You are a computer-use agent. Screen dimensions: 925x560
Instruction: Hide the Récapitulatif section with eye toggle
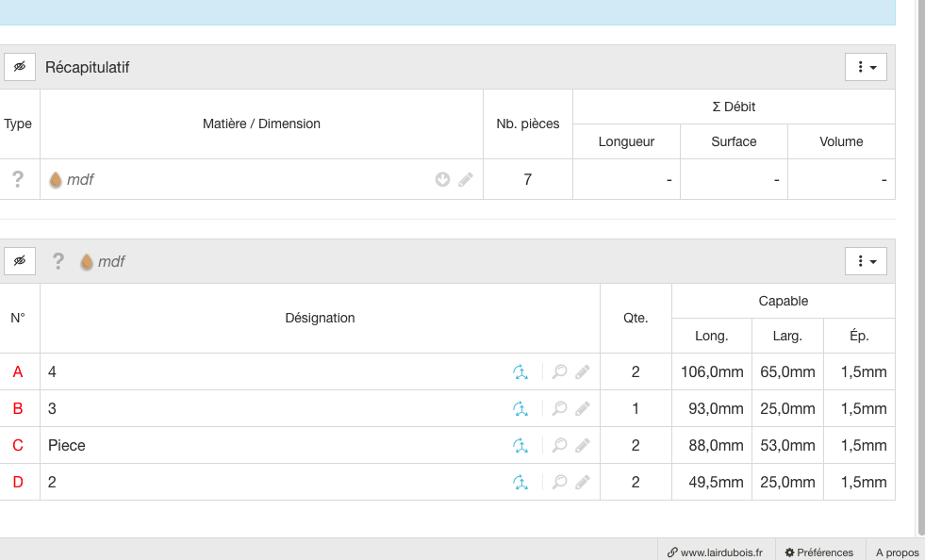coord(20,67)
